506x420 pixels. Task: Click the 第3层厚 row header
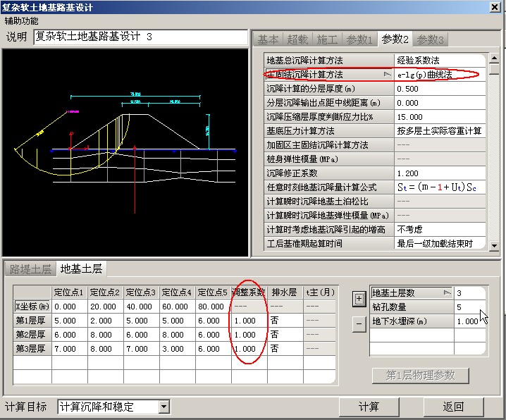coord(32,349)
